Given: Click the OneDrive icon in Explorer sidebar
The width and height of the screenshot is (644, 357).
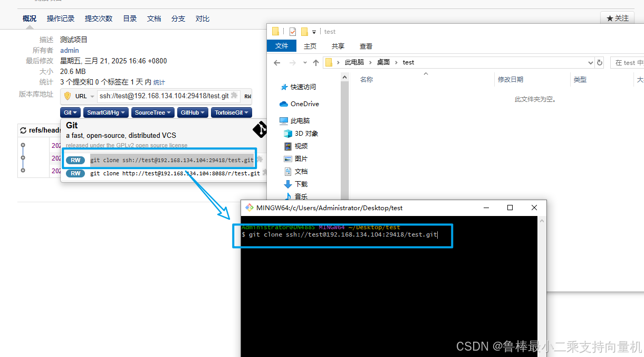Looking at the screenshot, I should (283, 104).
